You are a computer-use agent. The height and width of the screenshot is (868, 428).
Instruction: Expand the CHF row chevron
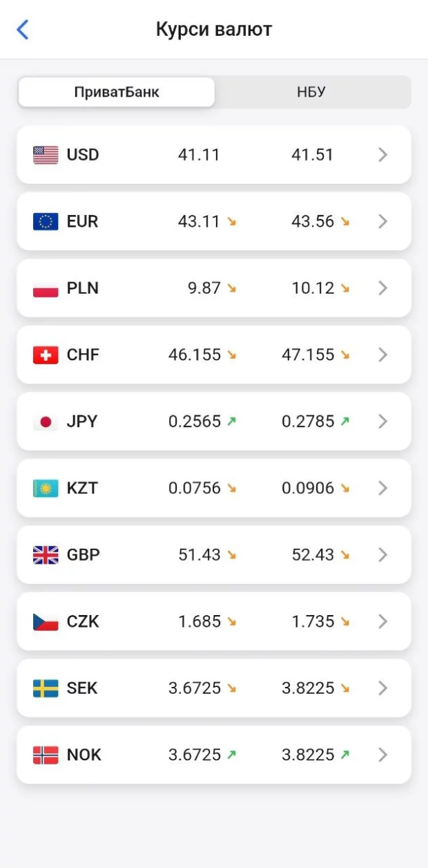point(383,355)
